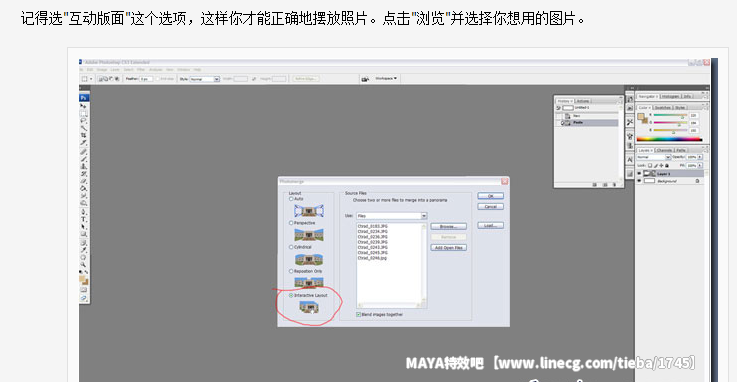Screen dimensions: 737x382
Task: Select the file ending 0183.JPG in list
Action: [373, 226]
